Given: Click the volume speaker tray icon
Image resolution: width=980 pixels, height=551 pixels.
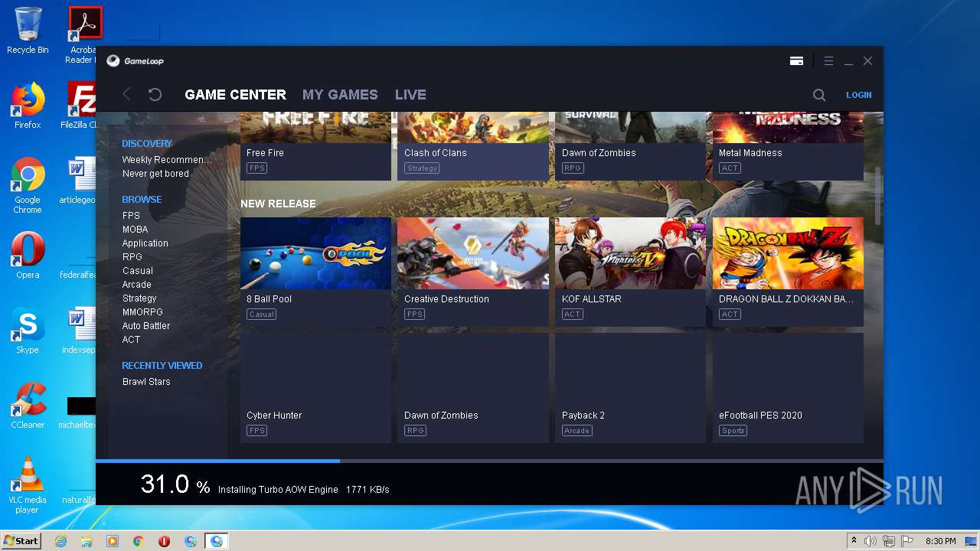Looking at the screenshot, I should 871,541.
